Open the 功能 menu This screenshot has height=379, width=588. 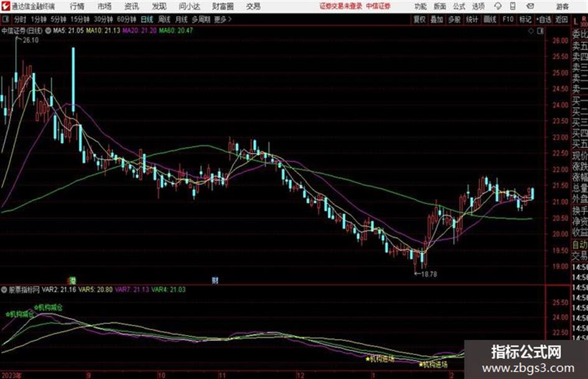click(x=421, y=6)
